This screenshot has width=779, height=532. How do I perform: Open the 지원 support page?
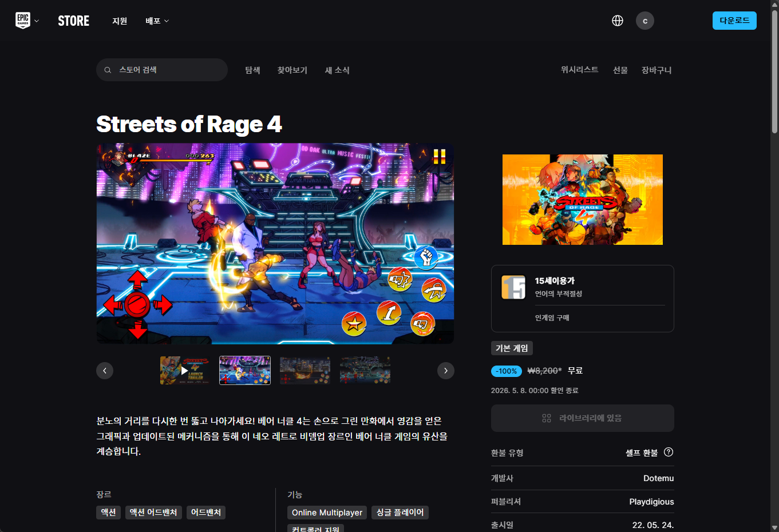coord(120,21)
